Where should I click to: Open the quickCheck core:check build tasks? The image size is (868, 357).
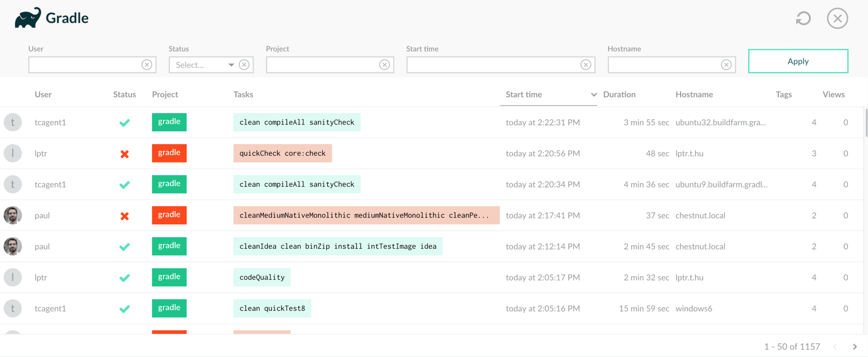coord(282,153)
